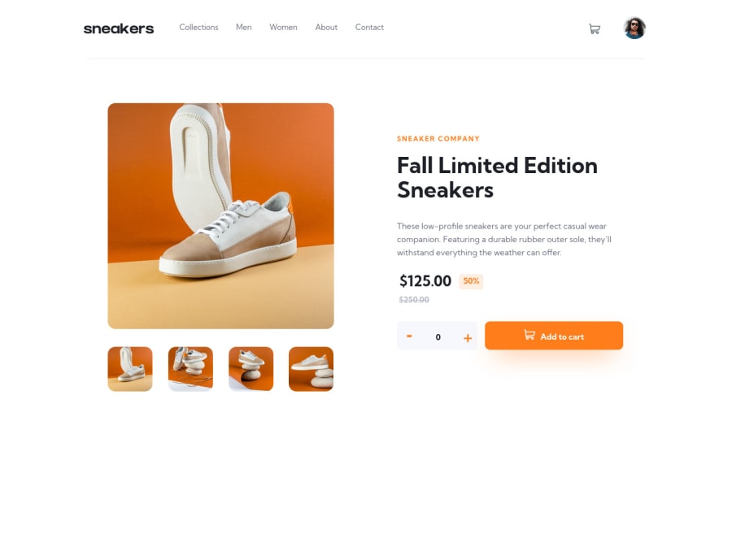Screen dimensions: 732x560
Task: Click the 50% discount badge
Action: click(x=471, y=281)
